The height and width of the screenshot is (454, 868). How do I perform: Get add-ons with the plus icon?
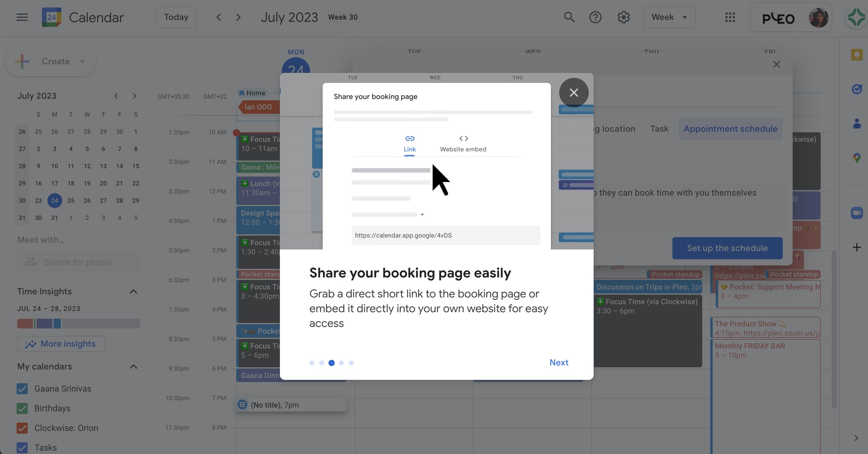(857, 247)
